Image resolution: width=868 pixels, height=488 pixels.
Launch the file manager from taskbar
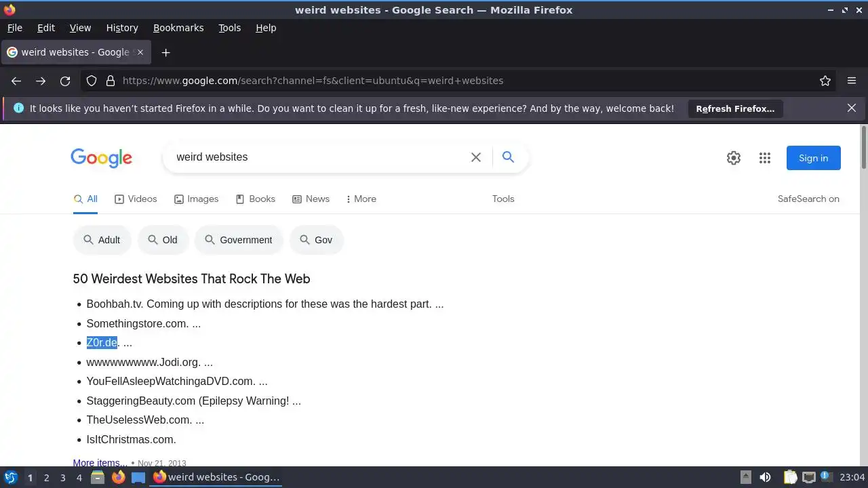[98, 477]
